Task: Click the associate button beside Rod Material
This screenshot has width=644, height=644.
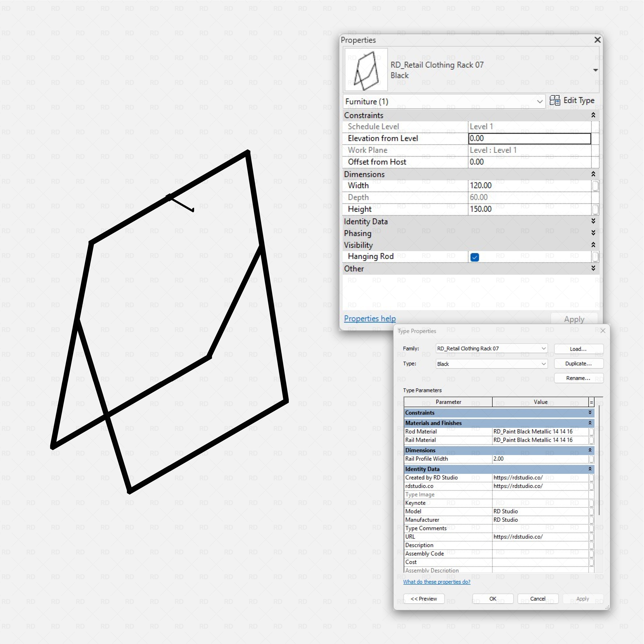Action: coord(591,432)
